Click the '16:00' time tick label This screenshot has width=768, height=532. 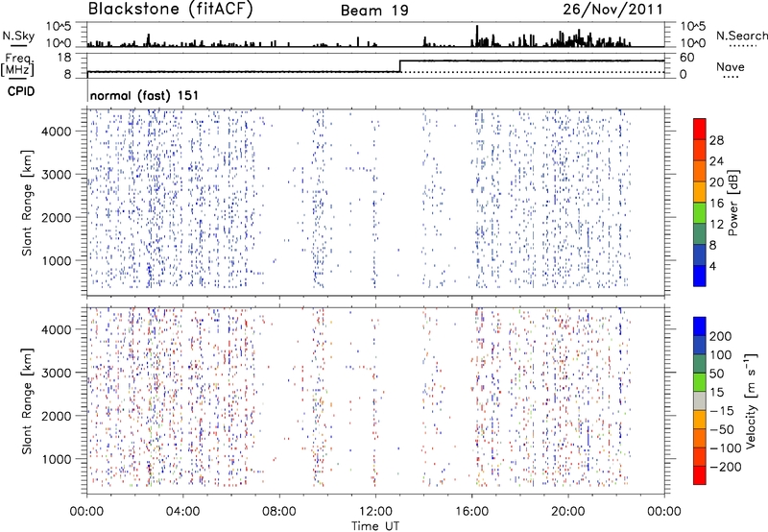[471, 512]
